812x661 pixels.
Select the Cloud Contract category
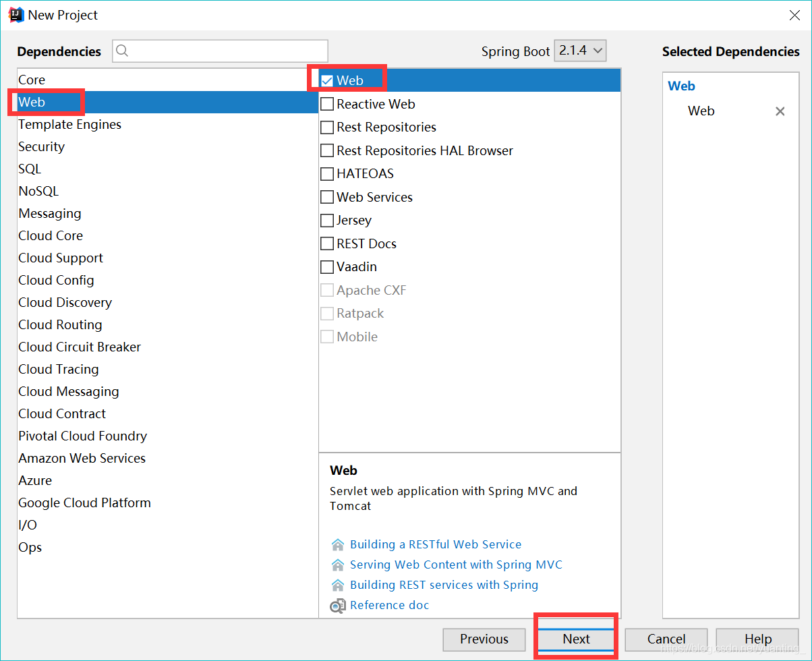click(167, 413)
